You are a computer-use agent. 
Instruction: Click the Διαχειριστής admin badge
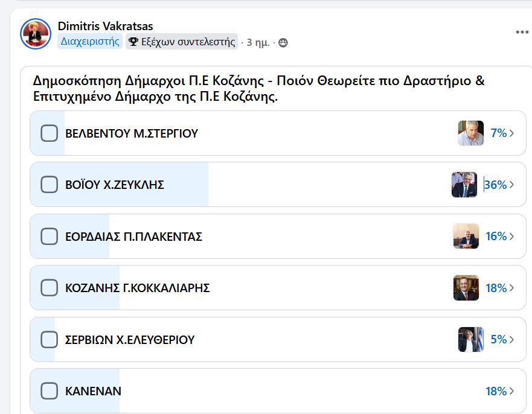click(x=90, y=42)
